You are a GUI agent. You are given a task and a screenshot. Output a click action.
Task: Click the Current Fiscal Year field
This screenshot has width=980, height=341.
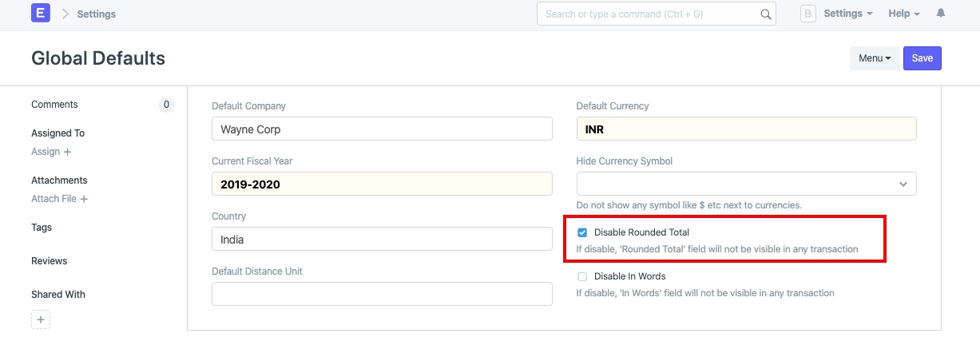[x=382, y=184]
